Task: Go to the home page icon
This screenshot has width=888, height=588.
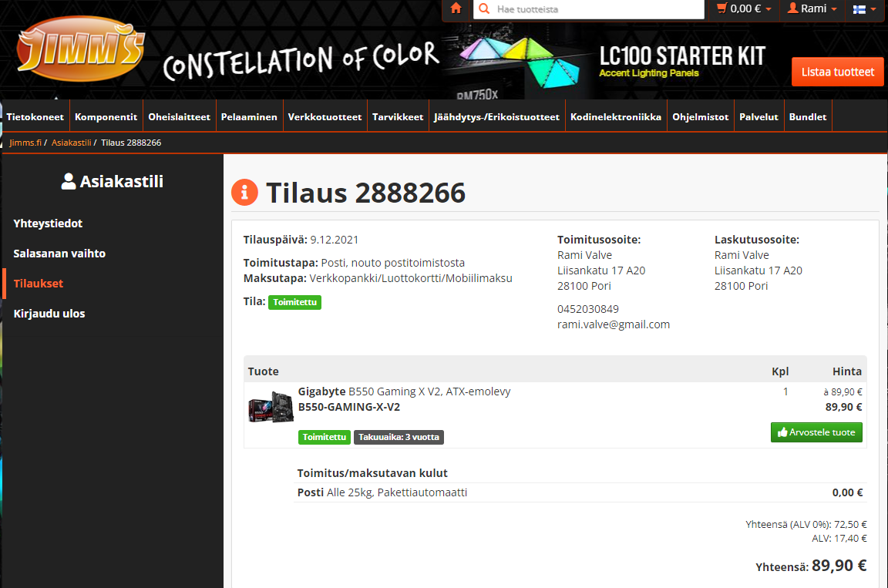Action: coord(456,8)
